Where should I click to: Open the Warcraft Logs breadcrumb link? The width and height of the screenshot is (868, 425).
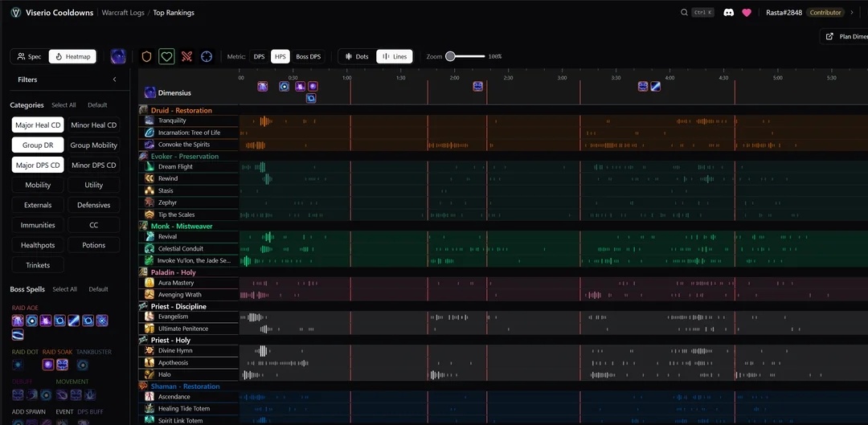pyautogui.click(x=122, y=13)
